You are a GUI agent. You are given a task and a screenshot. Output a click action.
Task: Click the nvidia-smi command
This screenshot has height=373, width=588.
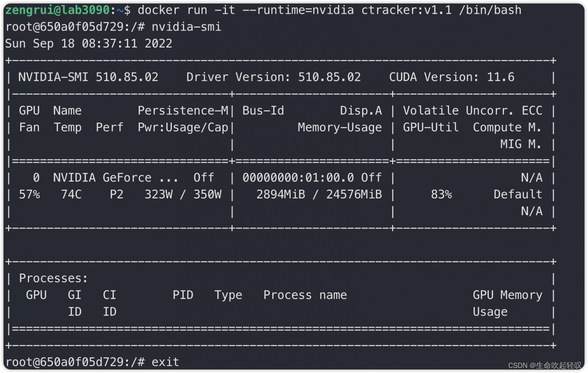[186, 27]
